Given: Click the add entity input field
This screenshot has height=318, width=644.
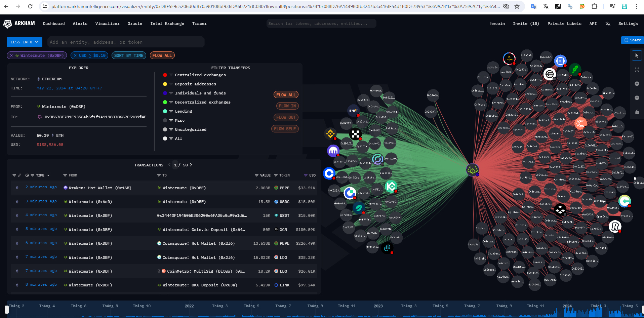Looking at the screenshot, I should tap(126, 42).
